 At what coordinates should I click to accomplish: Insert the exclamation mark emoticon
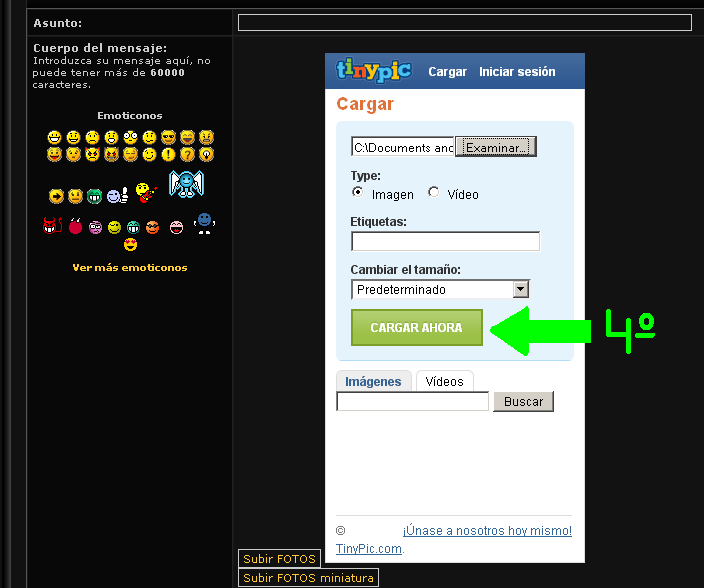pyautogui.click(x=168, y=155)
